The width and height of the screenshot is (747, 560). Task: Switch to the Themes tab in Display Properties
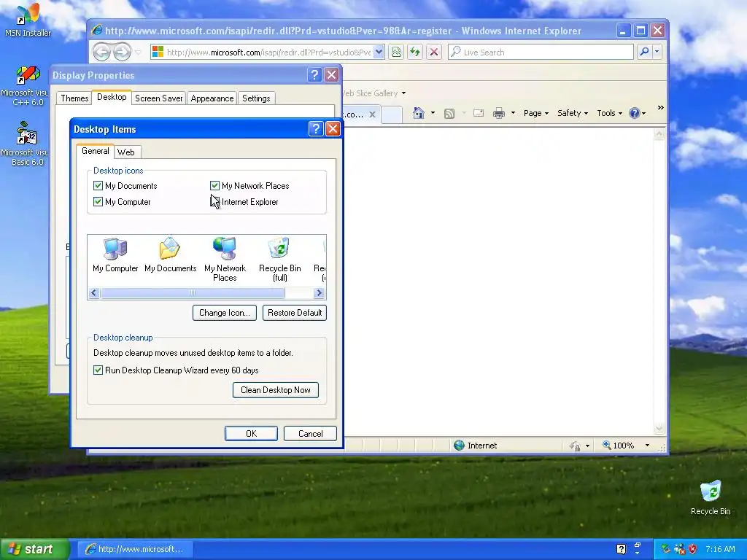pyautogui.click(x=74, y=98)
